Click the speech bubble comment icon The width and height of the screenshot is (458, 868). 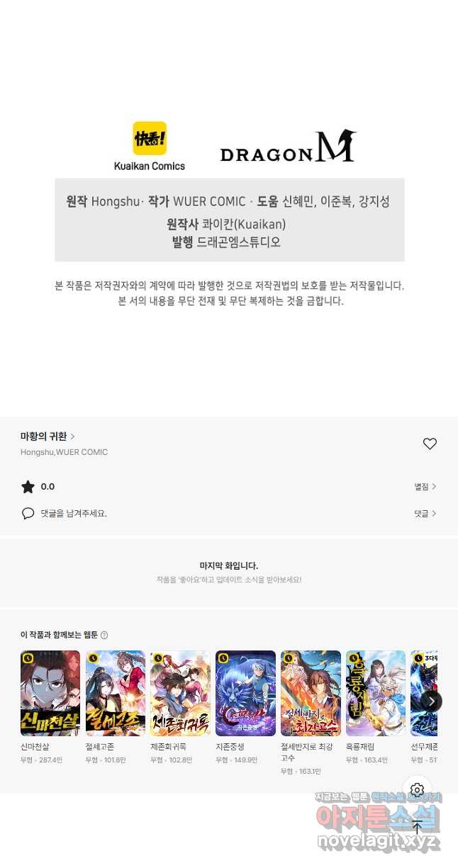pyautogui.click(x=28, y=513)
